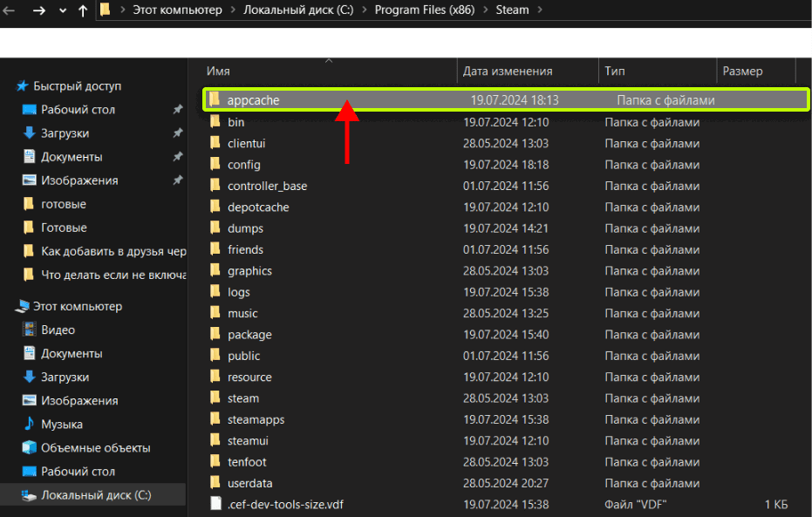Click the steamapps folder icon
This screenshot has height=517, width=812.
[x=215, y=419]
